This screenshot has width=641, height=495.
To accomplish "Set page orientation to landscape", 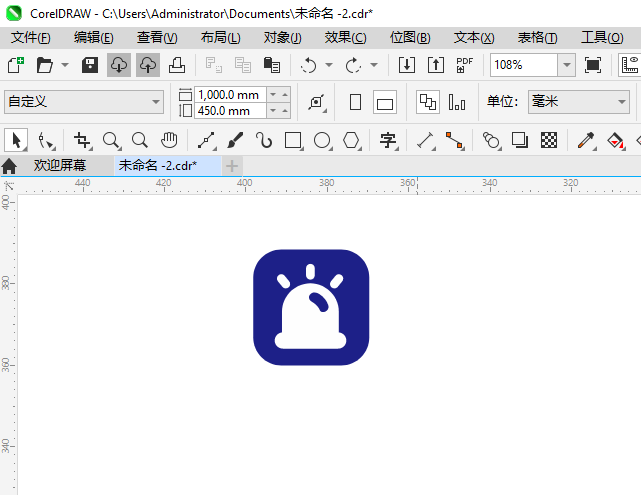I will [x=385, y=102].
